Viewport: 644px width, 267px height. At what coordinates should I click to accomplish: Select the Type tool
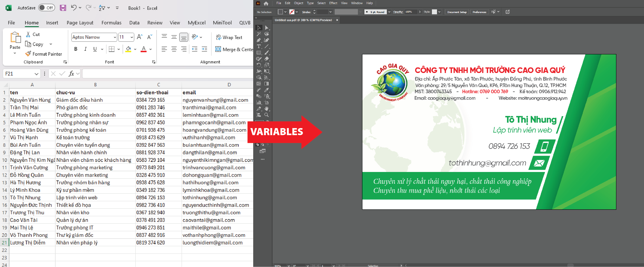click(x=259, y=46)
